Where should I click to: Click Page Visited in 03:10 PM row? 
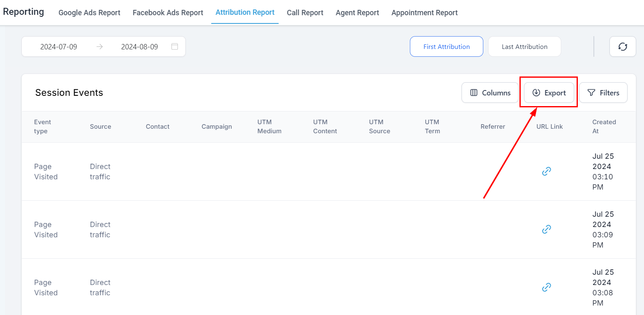point(46,171)
